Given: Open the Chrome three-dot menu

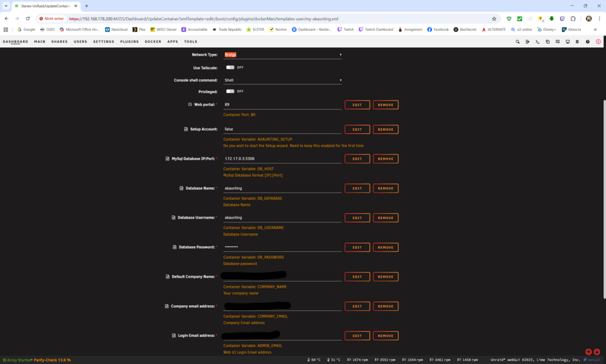Looking at the screenshot, I should (x=599, y=19).
